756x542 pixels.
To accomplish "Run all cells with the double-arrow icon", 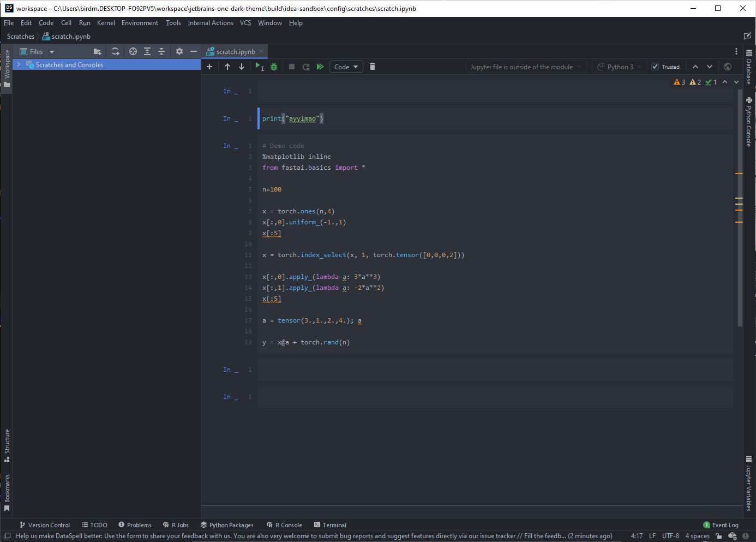I will point(320,66).
